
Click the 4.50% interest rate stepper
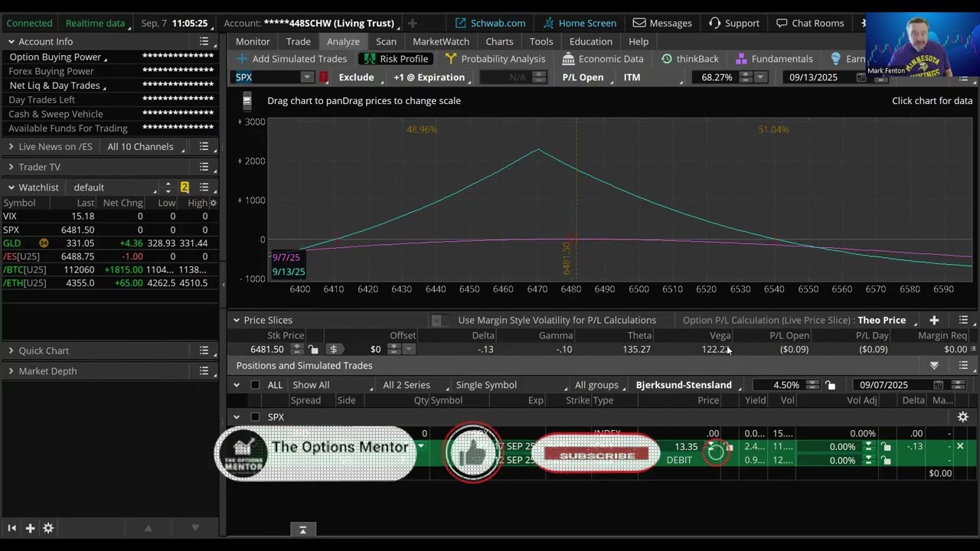(x=812, y=385)
